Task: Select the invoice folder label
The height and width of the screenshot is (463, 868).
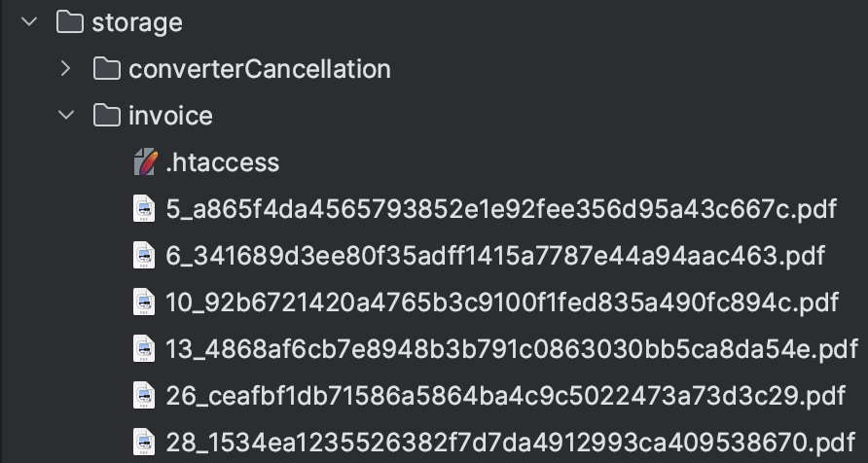Action: [170, 116]
